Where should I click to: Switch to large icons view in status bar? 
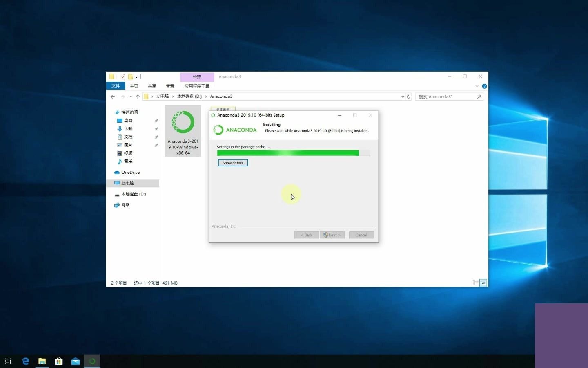[x=483, y=283]
